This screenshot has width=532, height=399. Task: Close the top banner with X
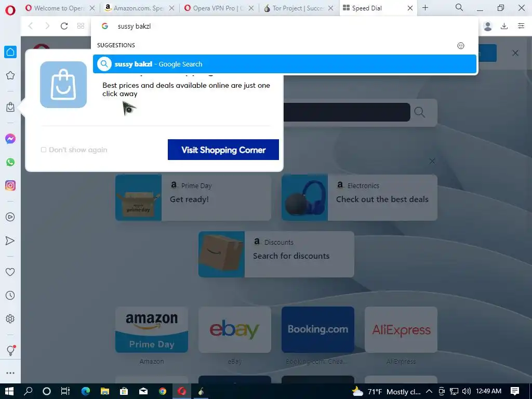(515, 53)
